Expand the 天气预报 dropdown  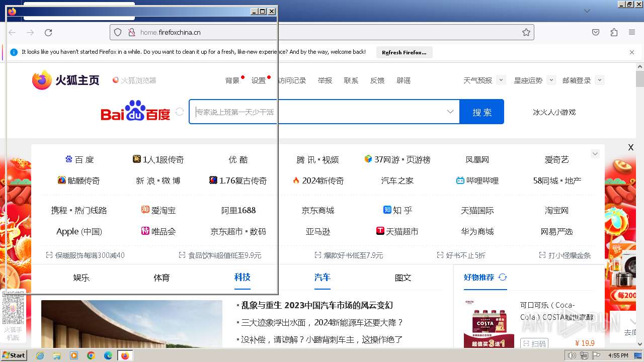501,80
